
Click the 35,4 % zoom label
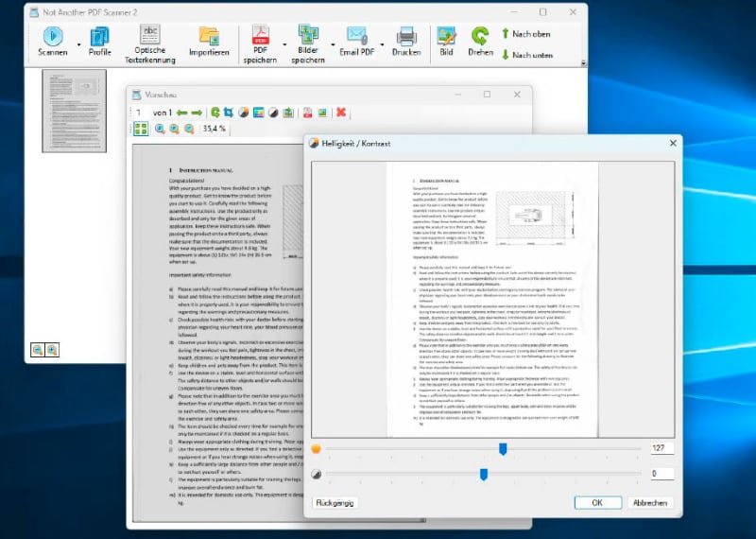[215, 129]
